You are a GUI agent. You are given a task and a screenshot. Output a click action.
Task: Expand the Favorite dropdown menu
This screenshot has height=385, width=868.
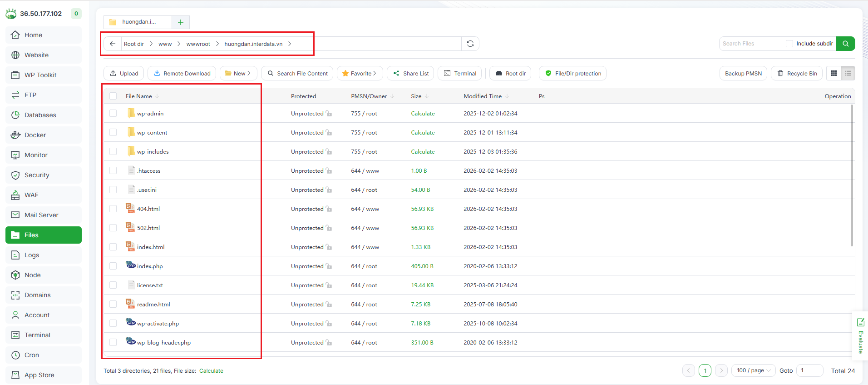(360, 73)
